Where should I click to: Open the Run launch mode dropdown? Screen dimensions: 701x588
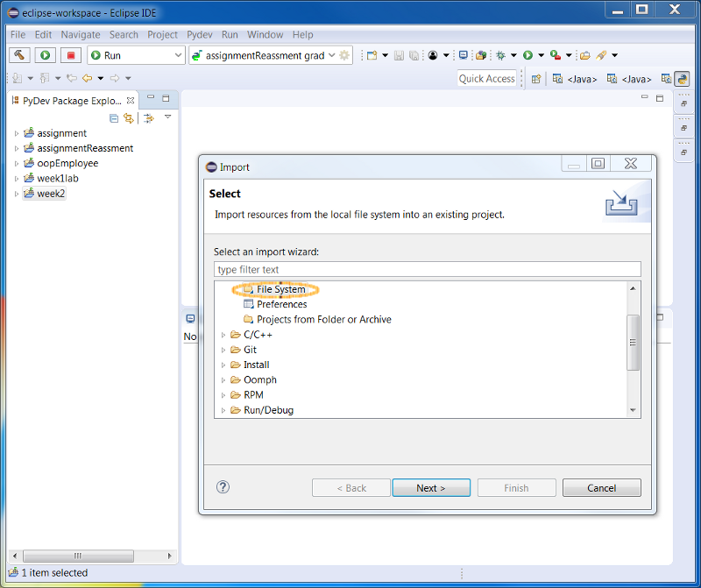[178, 55]
